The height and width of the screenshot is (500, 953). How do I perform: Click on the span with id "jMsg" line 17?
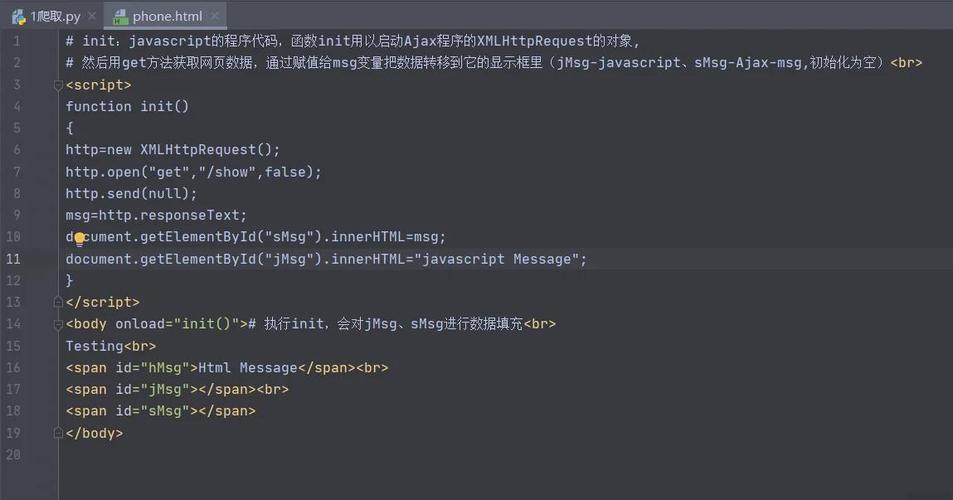177,389
